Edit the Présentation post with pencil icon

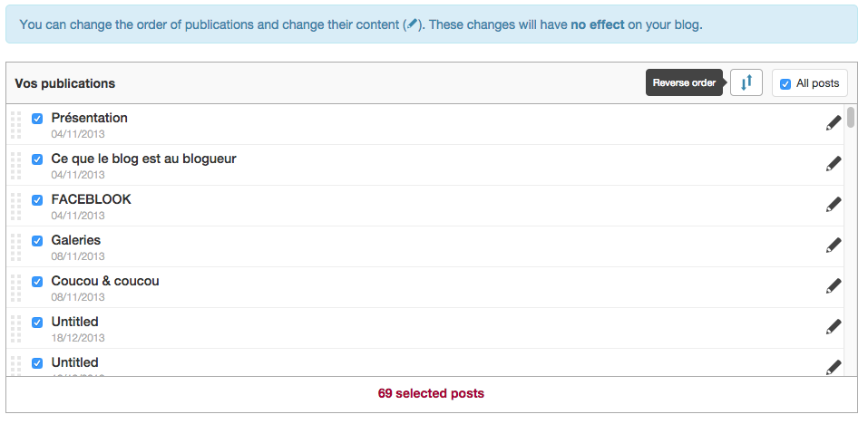834,123
